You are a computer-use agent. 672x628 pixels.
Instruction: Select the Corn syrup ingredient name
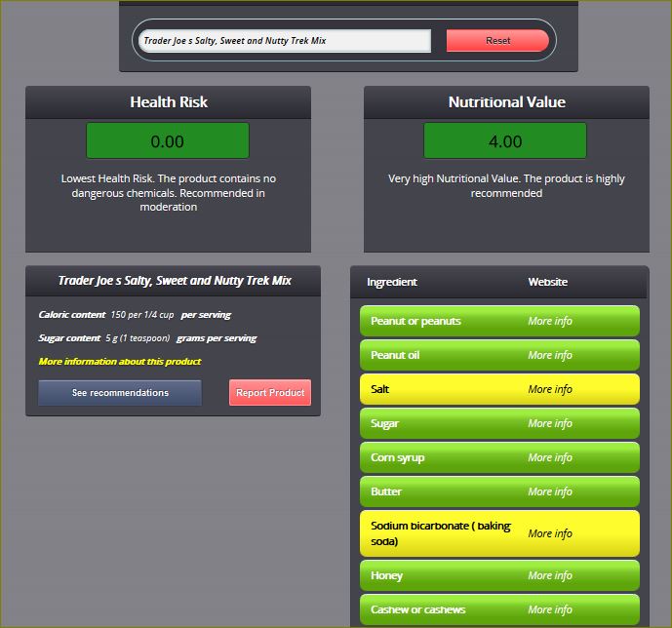[x=397, y=458]
